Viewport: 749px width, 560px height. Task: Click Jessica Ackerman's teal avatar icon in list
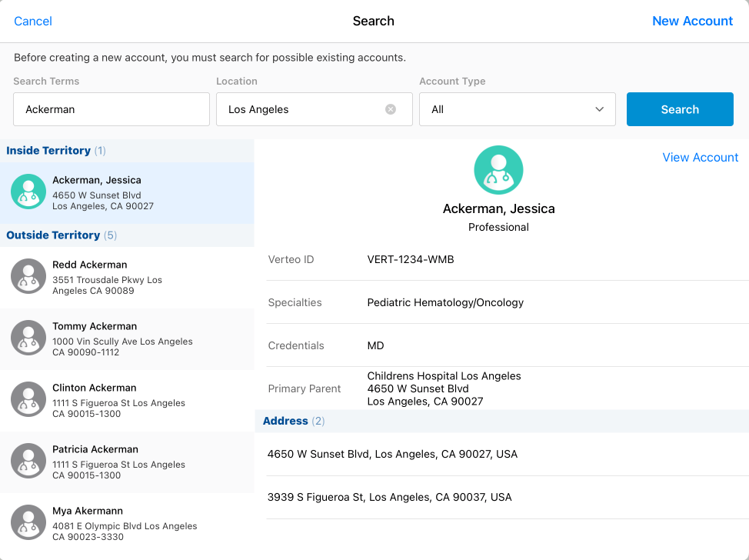[28, 192]
